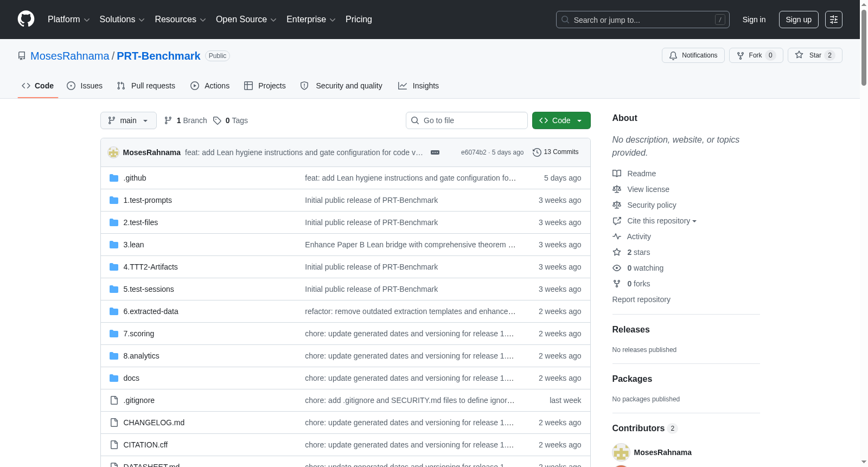Click the Packages heading link
The height and width of the screenshot is (467, 868).
pos(632,379)
